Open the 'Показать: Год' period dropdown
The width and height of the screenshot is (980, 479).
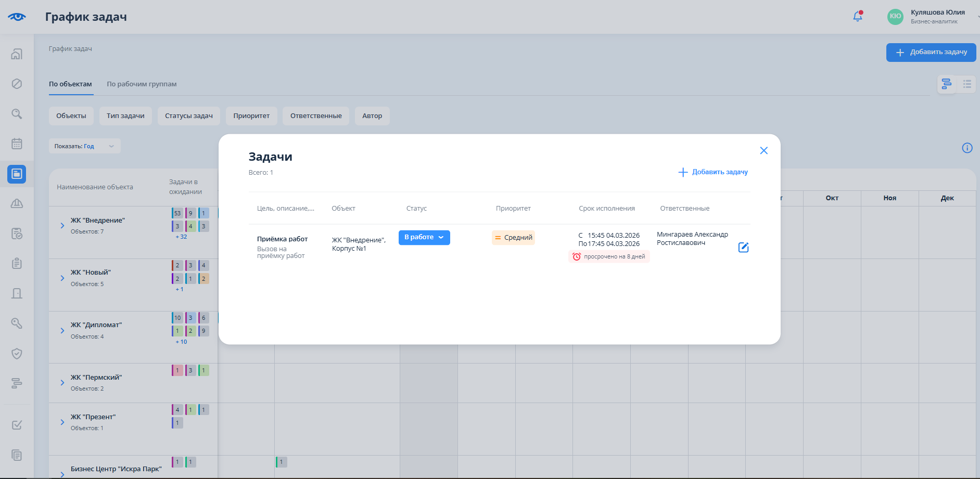(84, 146)
